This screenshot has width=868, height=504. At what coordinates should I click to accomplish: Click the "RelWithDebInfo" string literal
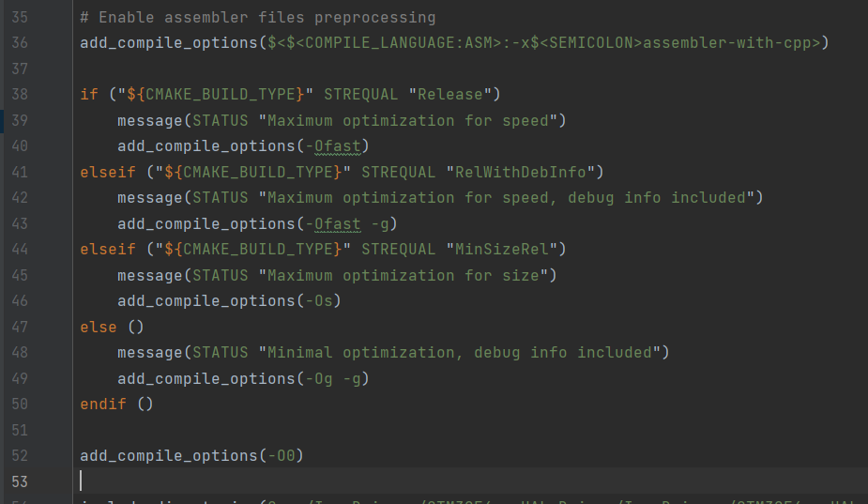[x=525, y=172]
